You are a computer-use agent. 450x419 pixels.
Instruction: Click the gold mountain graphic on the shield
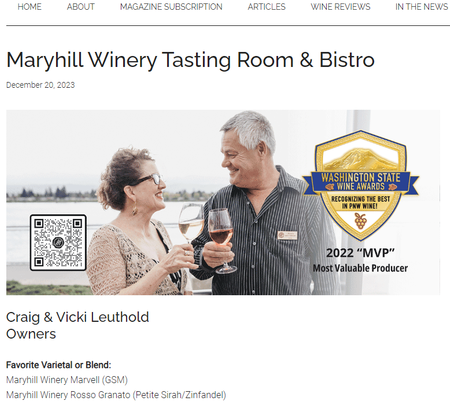tap(361, 159)
